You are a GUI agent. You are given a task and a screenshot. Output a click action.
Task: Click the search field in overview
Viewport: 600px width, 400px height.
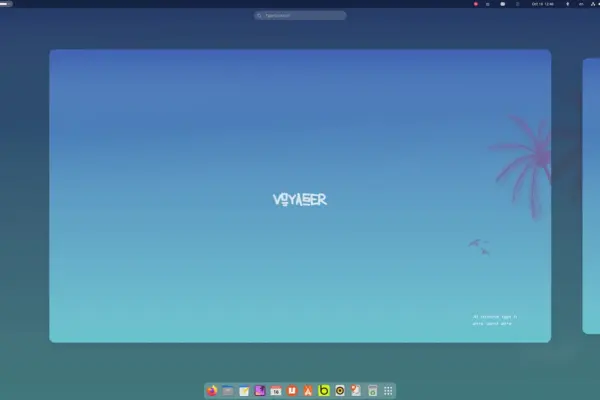[x=300, y=16]
